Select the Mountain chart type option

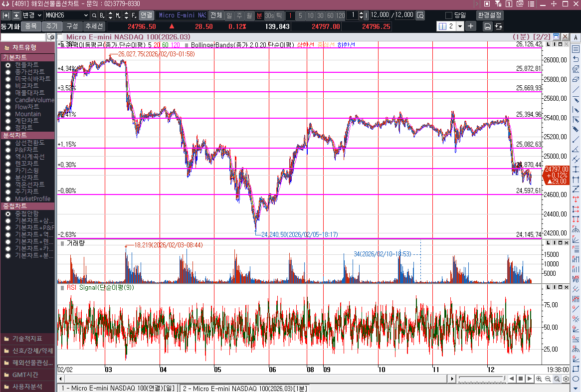tap(8, 114)
